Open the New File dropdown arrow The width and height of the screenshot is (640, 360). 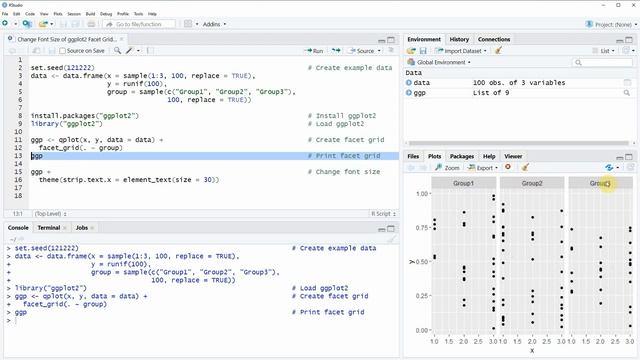pos(15,24)
